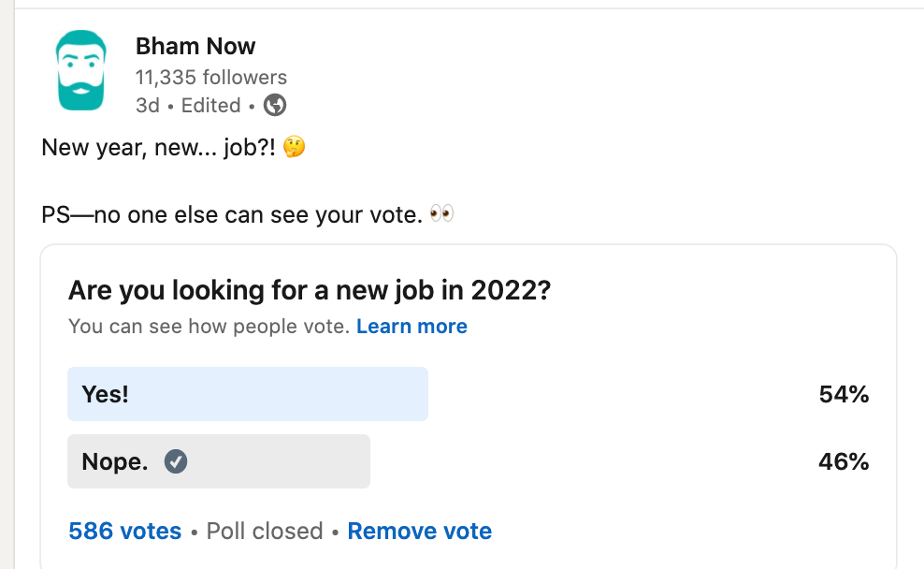Click the checkmark icon beside Nope.
Viewport: 924px width, 569px height.
pos(176,461)
